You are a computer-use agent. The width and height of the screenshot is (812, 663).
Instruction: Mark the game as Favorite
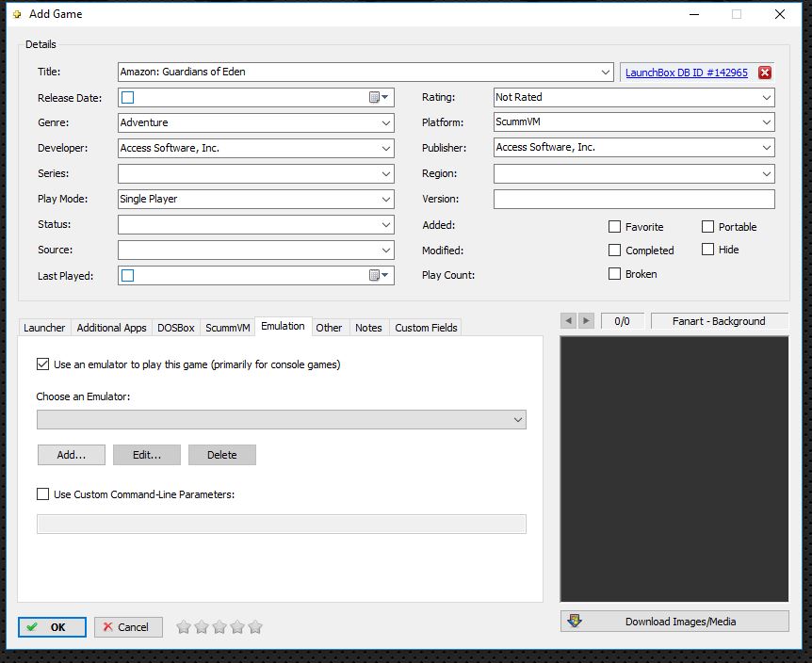click(614, 227)
